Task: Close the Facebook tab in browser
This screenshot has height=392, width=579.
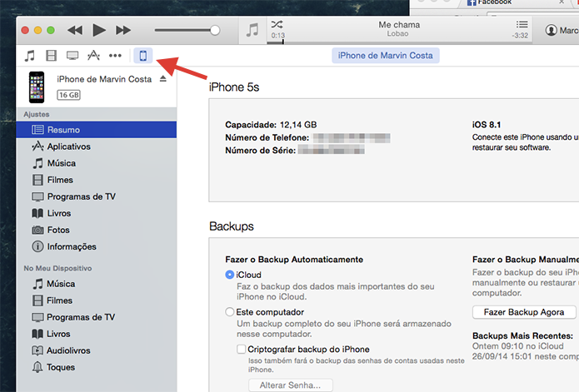Action: (562, 2)
